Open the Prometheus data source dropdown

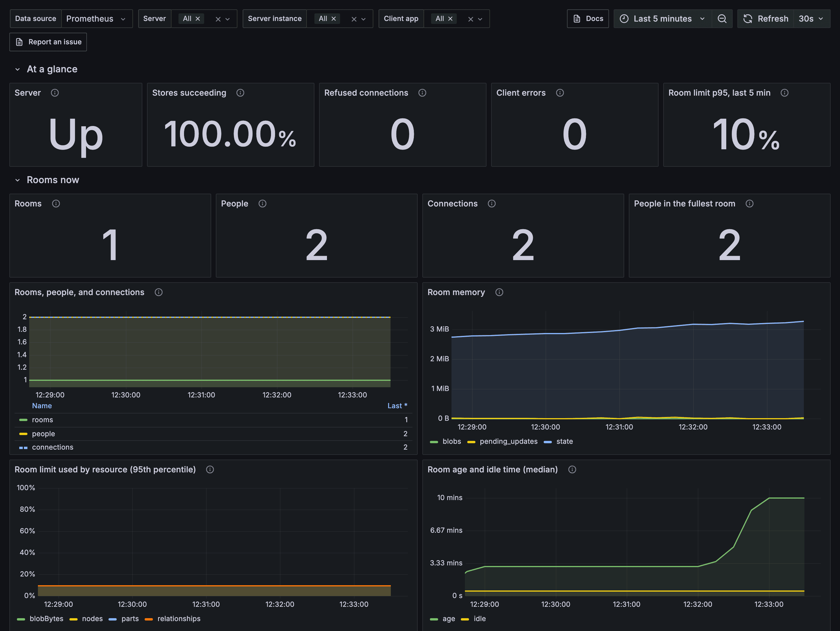pos(97,19)
